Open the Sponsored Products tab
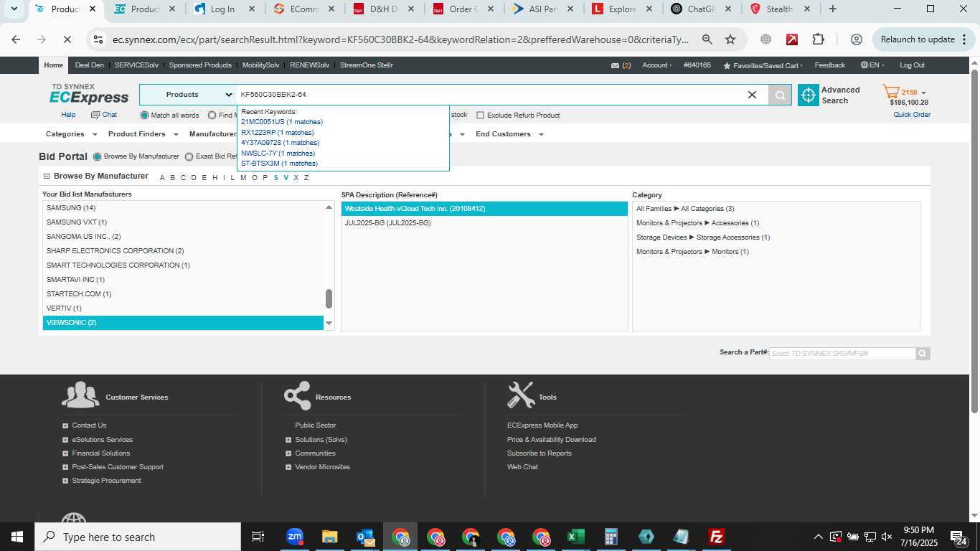The height and width of the screenshot is (551, 980). (200, 65)
